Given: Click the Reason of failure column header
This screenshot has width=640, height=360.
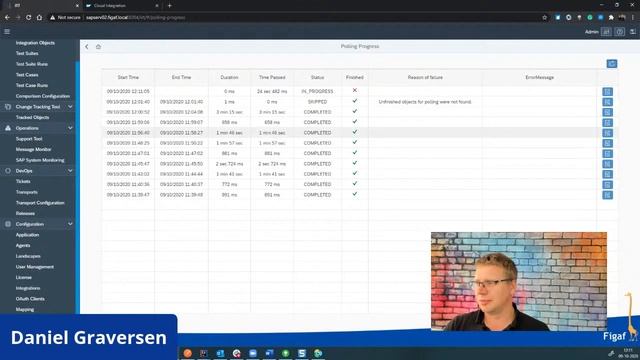Looking at the screenshot, I should click(425, 77).
